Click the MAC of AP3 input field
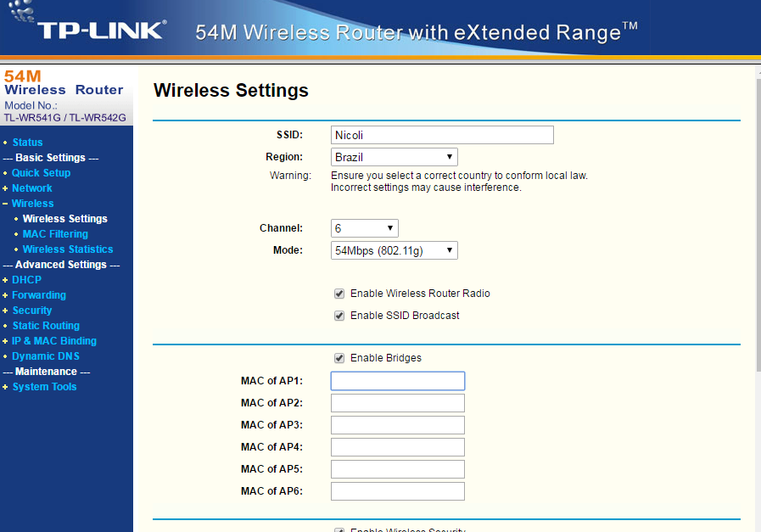This screenshot has width=761, height=532. tap(398, 425)
